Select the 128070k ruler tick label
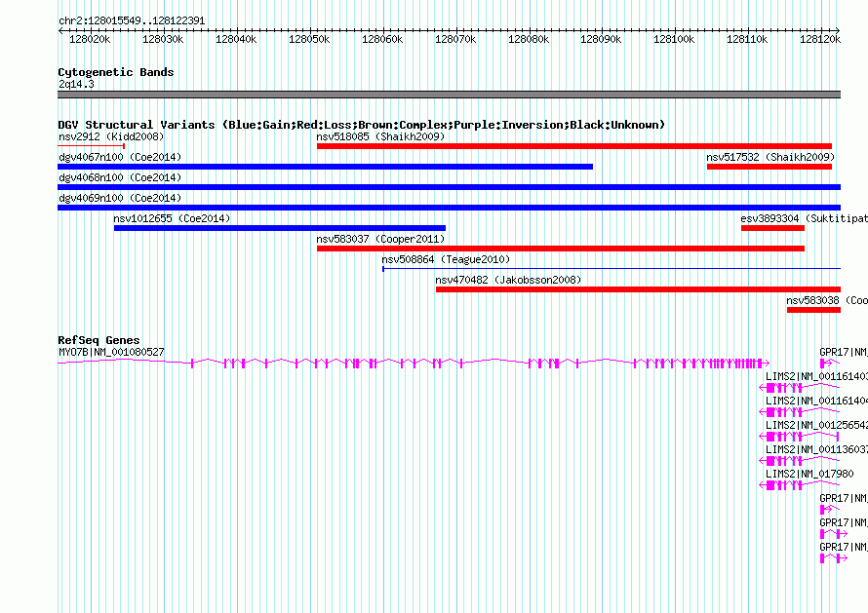Image resolution: width=868 pixels, height=613 pixels. tap(455, 39)
